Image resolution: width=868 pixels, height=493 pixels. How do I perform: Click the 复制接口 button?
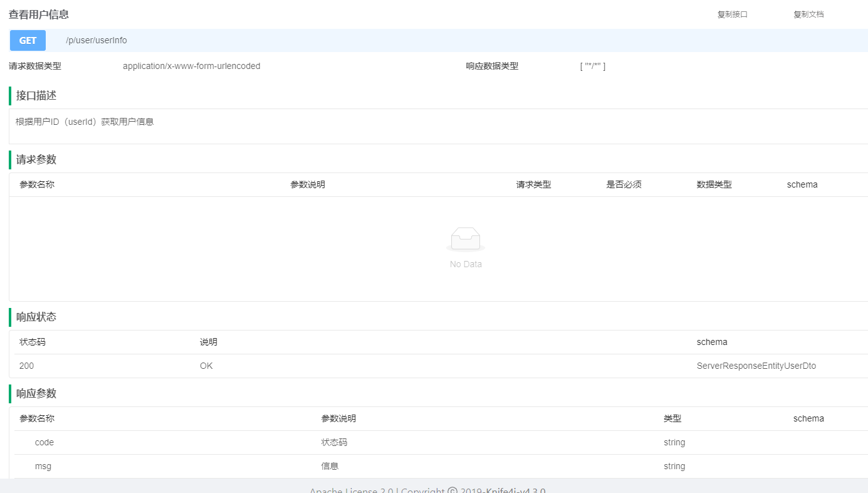(732, 14)
